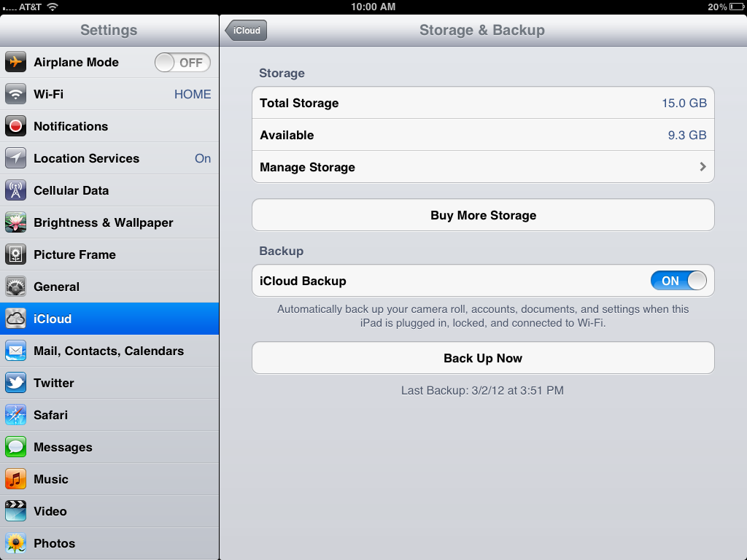This screenshot has height=560, width=747.
Task: Open the Messages speech bubble icon
Action: tap(16, 447)
